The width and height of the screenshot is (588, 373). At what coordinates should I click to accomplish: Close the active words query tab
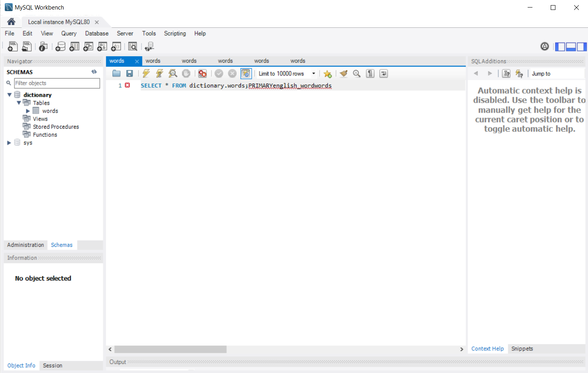coord(137,61)
